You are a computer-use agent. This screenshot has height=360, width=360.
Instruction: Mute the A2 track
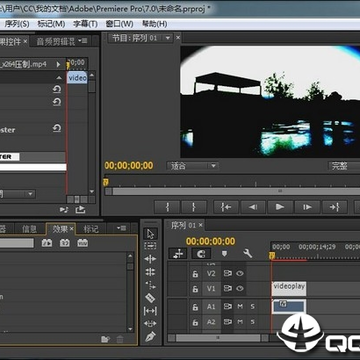click(240, 322)
